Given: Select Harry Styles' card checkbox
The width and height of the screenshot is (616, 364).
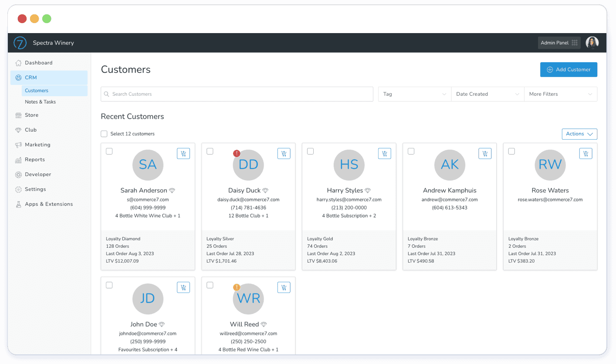Looking at the screenshot, I should [311, 151].
